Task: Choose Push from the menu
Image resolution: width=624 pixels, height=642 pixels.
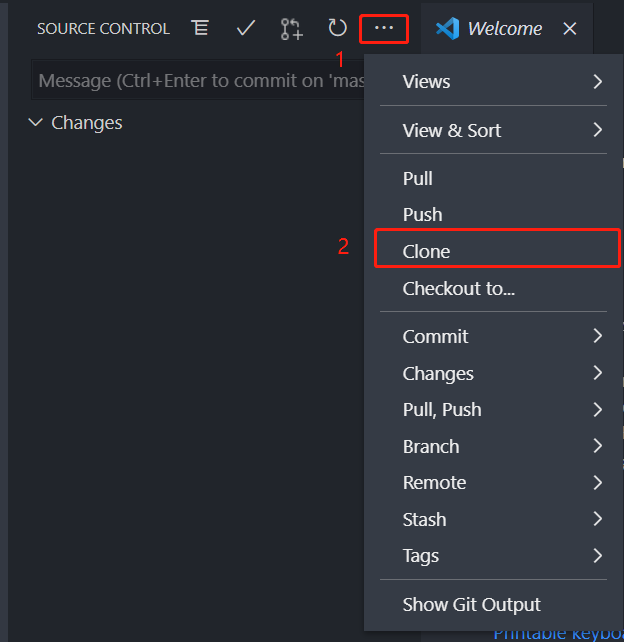Action: 493,215
